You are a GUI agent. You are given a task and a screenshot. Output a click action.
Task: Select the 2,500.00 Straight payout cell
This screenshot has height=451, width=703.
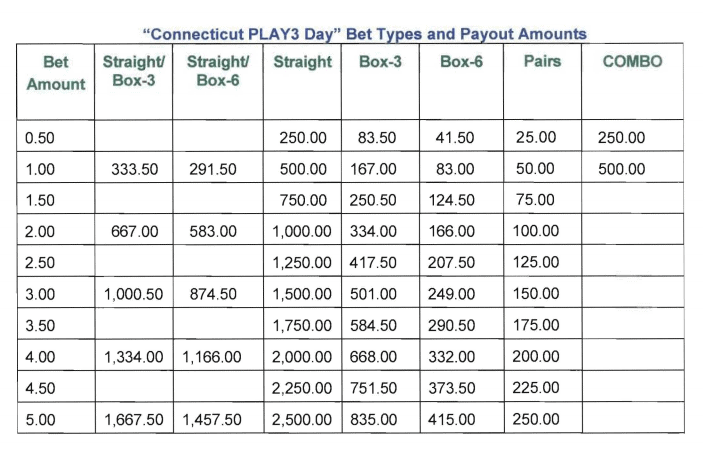302,420
